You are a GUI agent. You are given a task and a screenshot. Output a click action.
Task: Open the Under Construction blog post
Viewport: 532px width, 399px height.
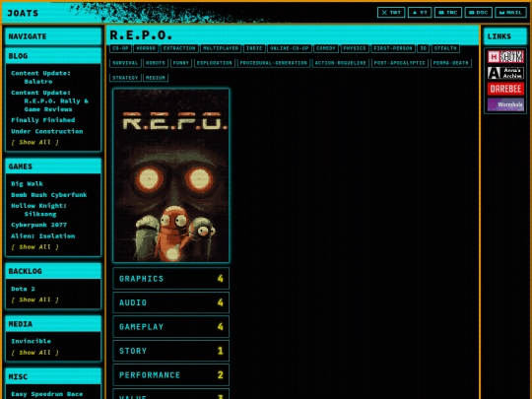point(47,131)
